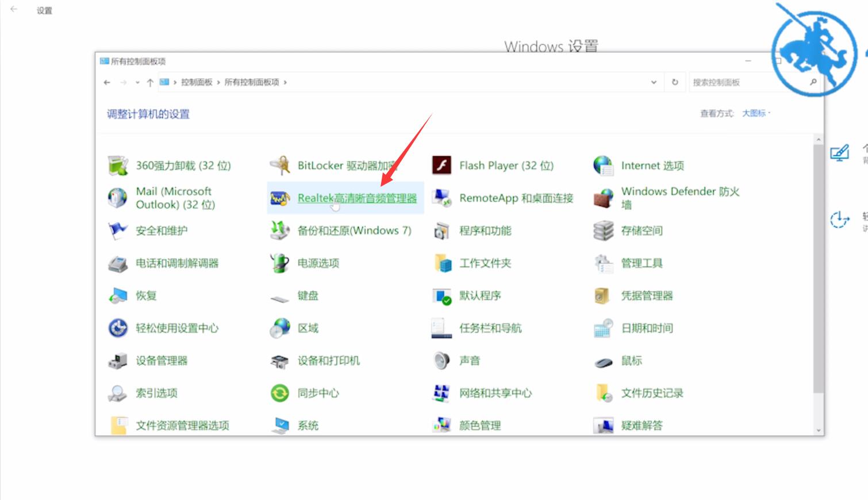Open the 电话和调制解调器 icon
The height and width of the screenshot is (500, 868).
click(118, 263)
